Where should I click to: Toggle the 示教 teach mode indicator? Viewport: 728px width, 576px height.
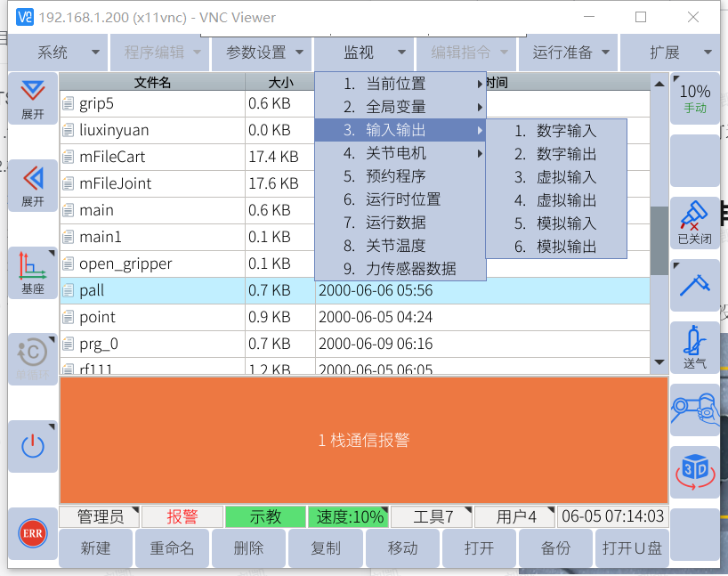(265, 516)
